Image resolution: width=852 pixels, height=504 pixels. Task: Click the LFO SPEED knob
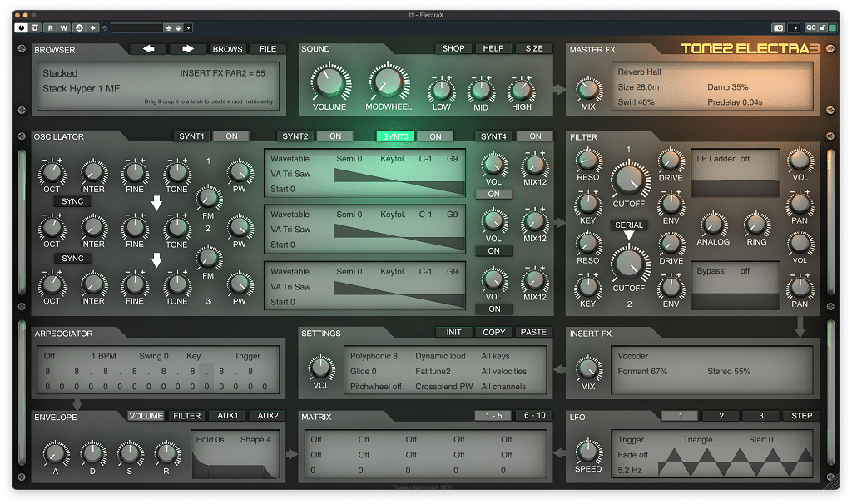pos(588,451)
